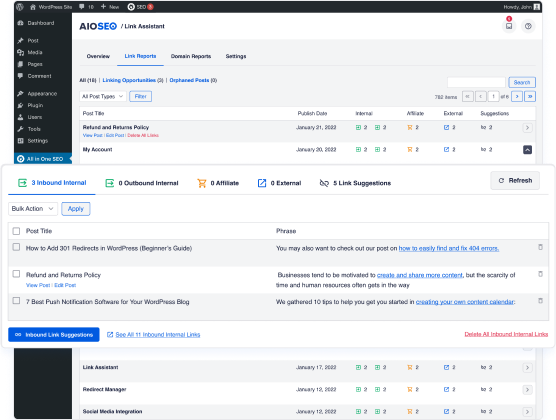
Task: Open the WordPress logo menu
Action: pyautogui.click(x=20, y=7)
